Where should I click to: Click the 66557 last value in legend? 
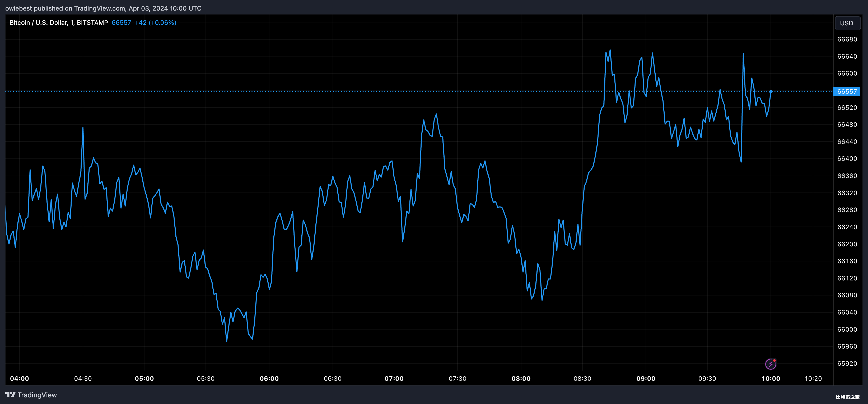pos(121,22)
